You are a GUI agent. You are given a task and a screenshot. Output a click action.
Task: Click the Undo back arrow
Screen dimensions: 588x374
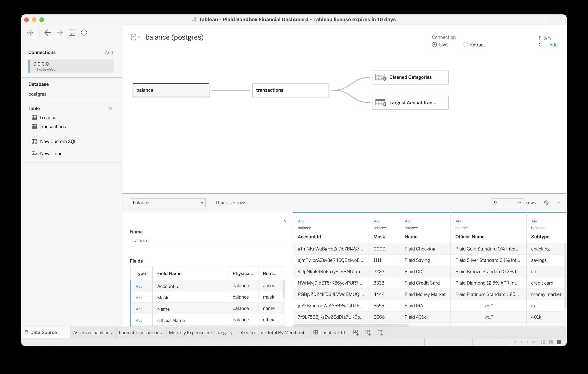(48, 32)
